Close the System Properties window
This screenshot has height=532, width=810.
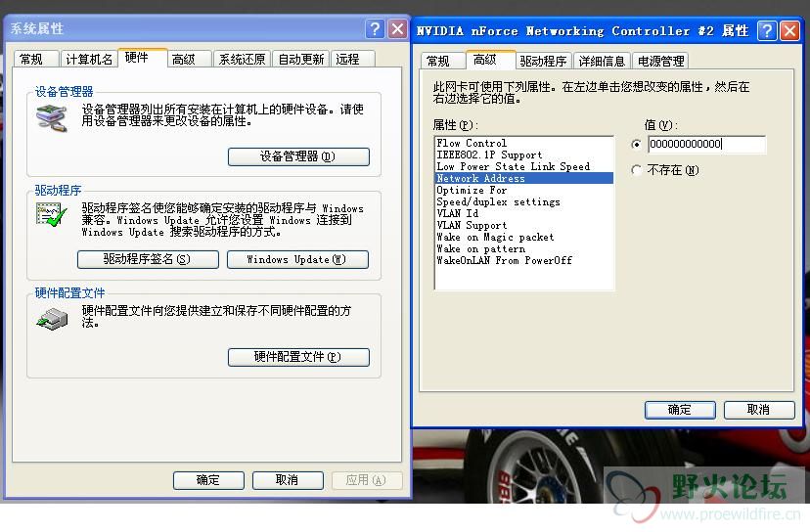(397, 29)
